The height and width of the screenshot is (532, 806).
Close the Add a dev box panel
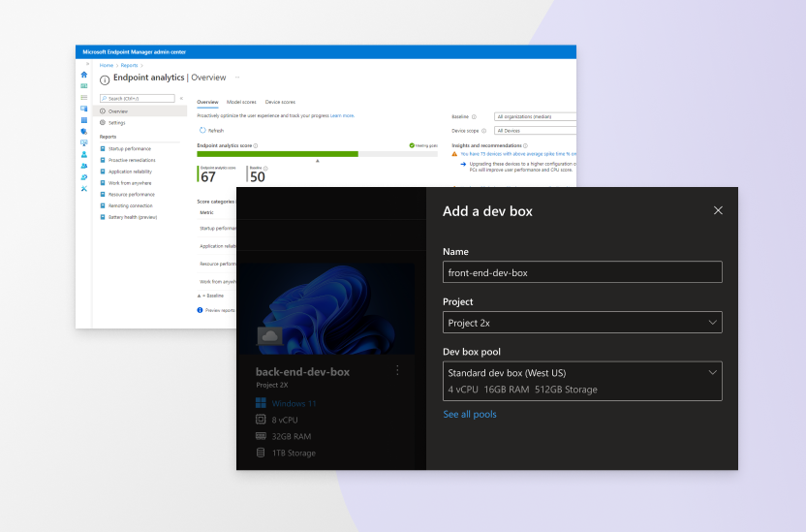coord(718,210)
